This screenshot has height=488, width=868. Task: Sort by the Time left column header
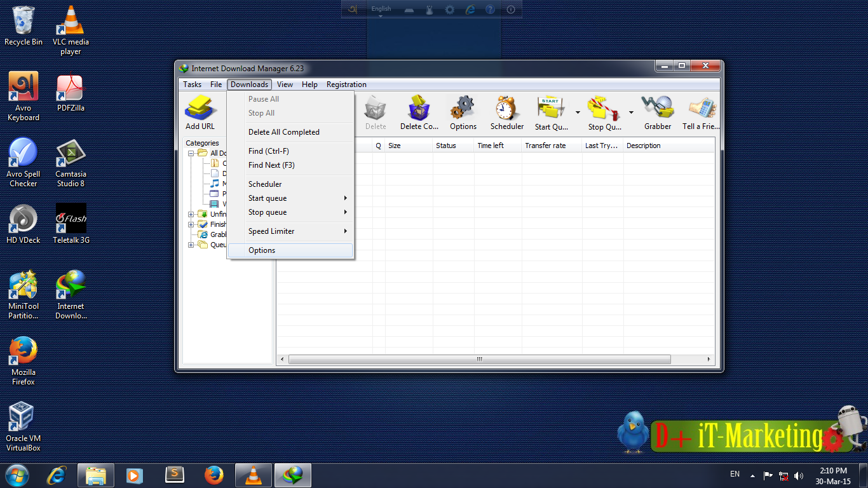(x=498, y=146)
